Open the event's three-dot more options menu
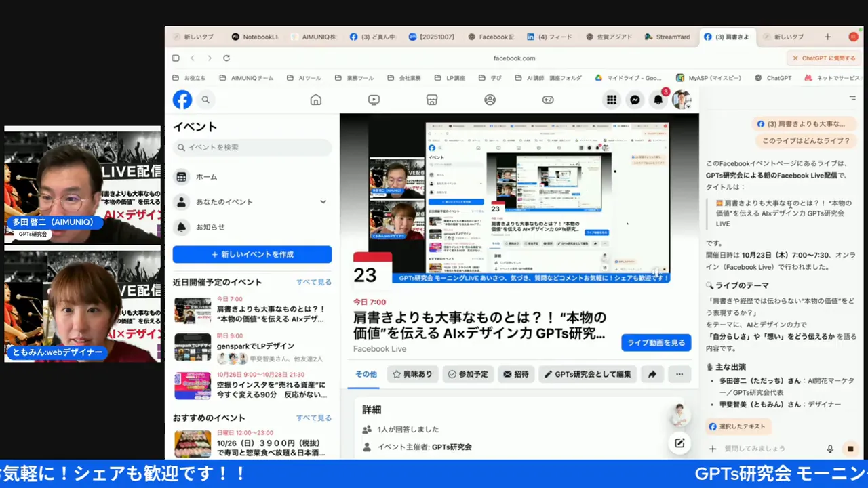The width and height of the screenshot is (868, 488). (679, 374)
